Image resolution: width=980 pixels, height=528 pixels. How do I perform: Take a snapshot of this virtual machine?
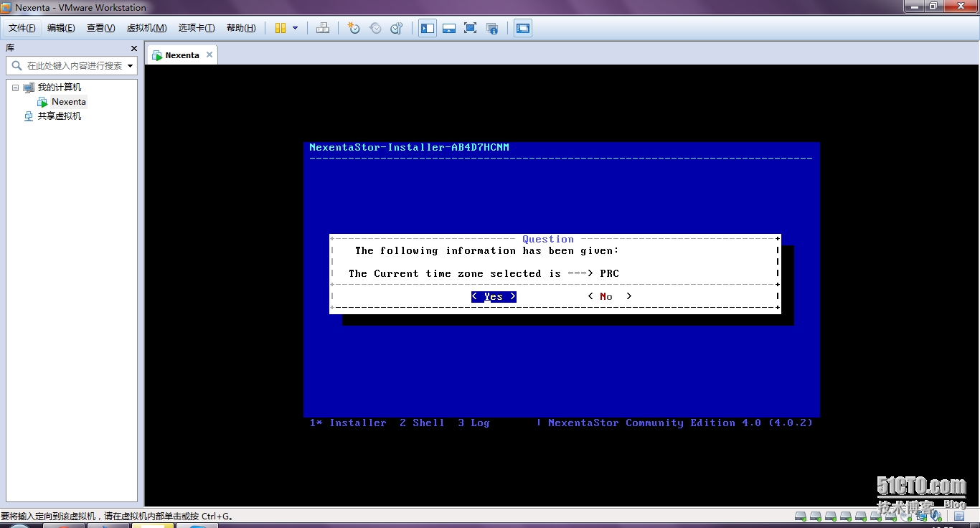click(354, 28)
